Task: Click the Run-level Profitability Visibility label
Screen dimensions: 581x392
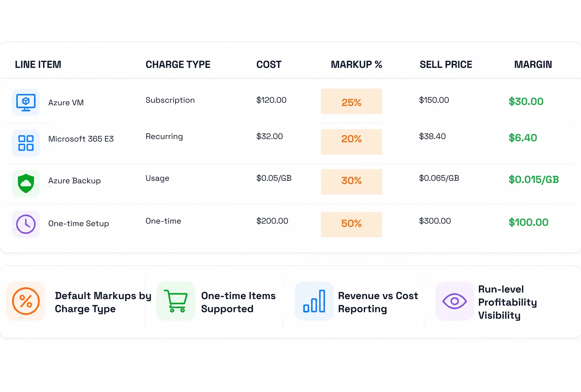Action: tap(508, 302)
